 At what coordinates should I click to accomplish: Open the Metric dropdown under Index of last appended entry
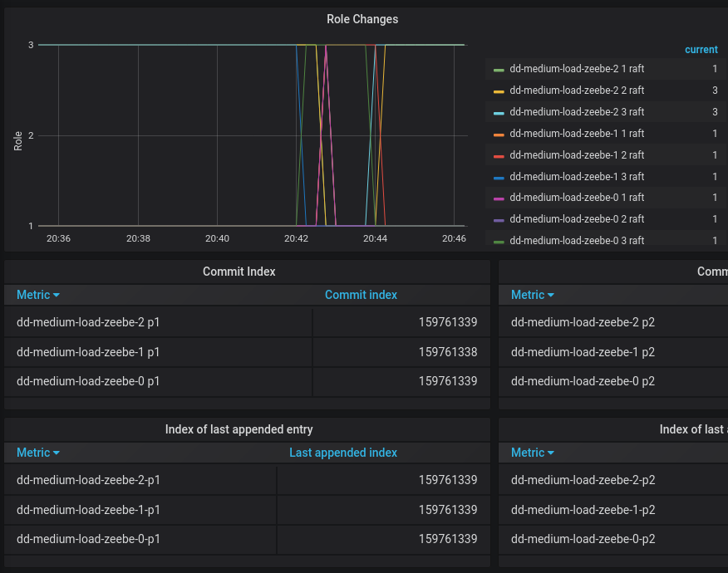38,453
